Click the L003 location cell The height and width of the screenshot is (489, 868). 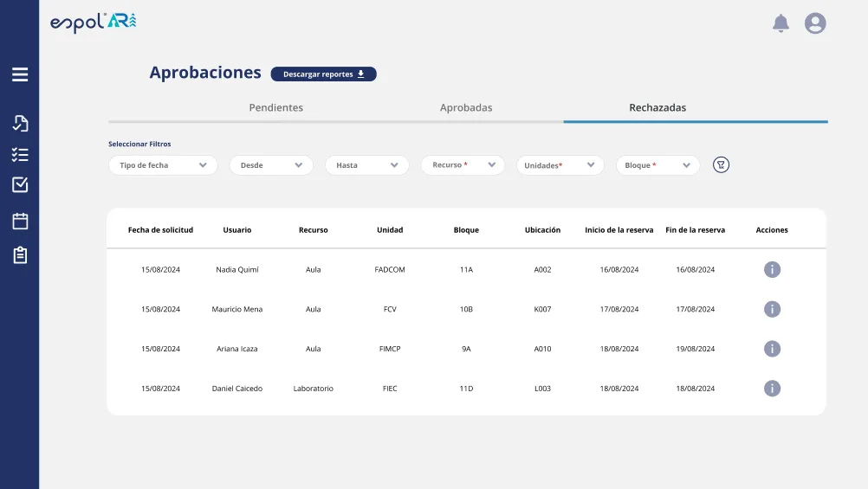coord(542,389)
